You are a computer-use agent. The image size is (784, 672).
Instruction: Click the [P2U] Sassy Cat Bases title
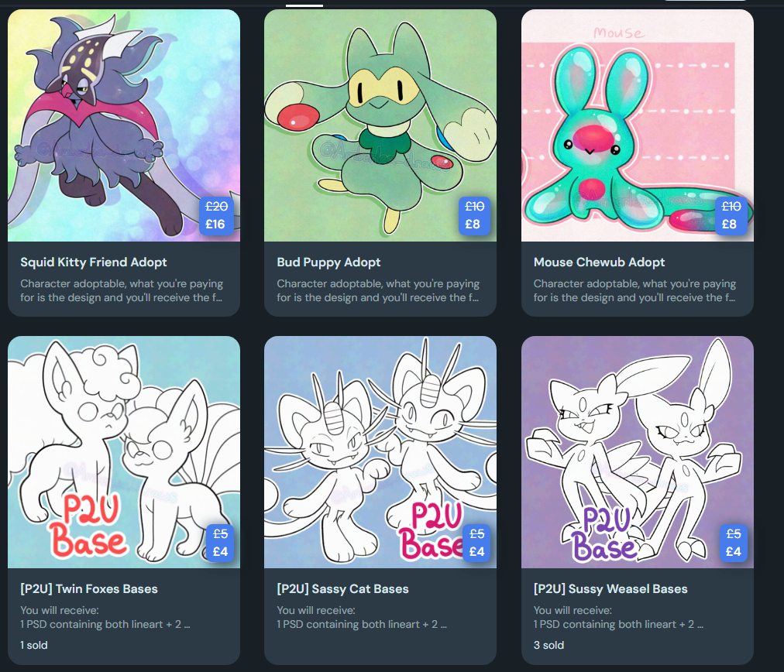point(342,589)
